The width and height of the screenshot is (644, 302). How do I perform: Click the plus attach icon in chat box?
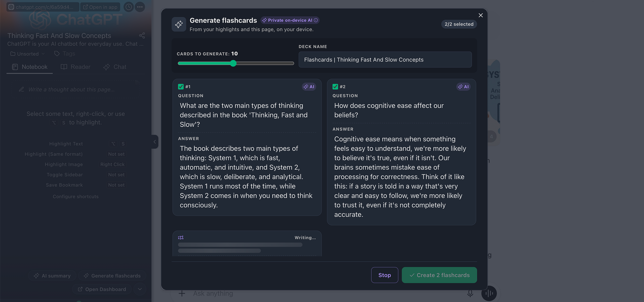click(x=182, y=293)
